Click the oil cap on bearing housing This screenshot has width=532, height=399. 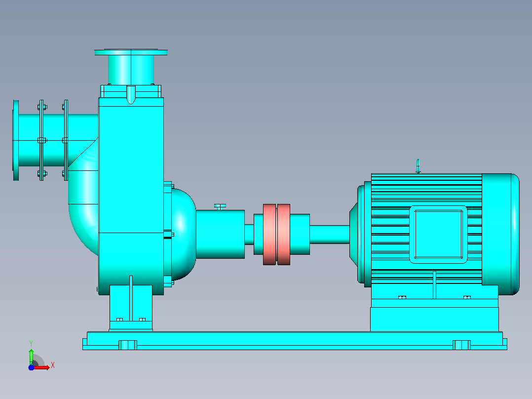pos(220,206)
